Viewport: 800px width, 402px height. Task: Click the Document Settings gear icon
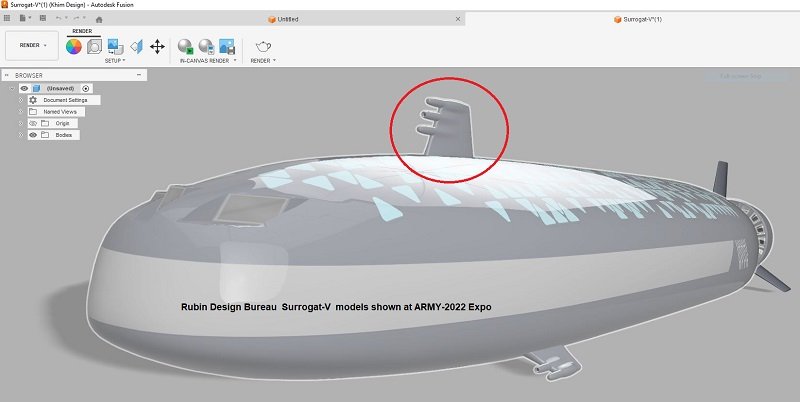pyautogui.click(x=33, y=100)
